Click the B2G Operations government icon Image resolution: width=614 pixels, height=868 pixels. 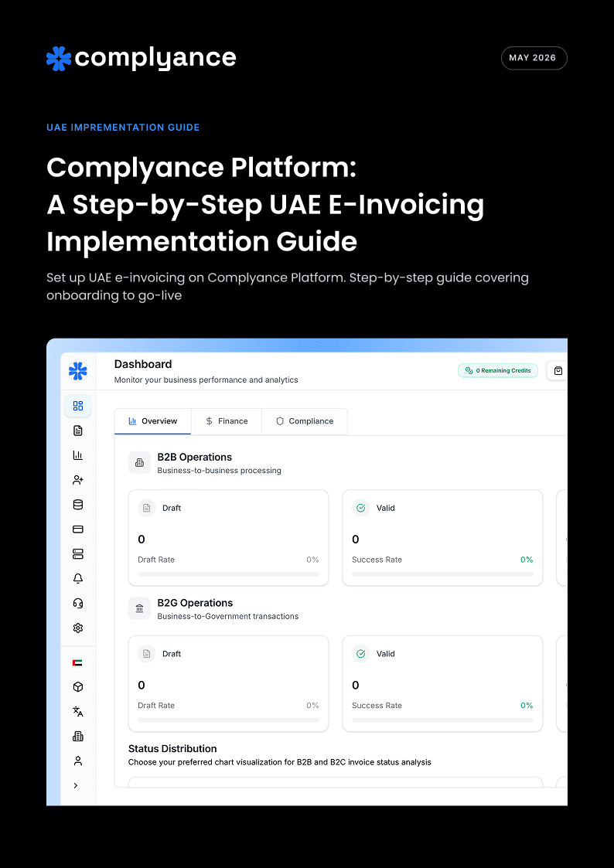[x=139, y=608]
